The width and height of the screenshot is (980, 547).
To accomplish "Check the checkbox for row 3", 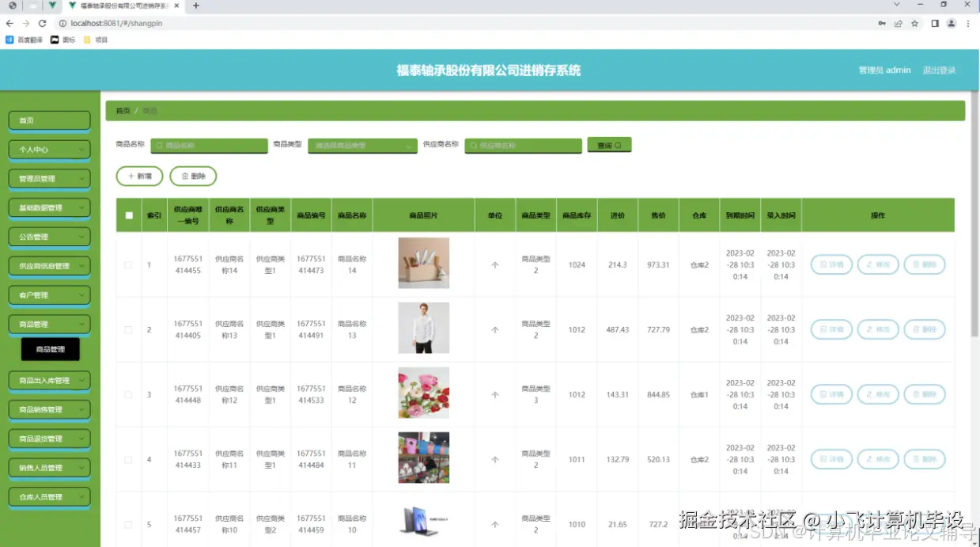I will coord(128,394).
